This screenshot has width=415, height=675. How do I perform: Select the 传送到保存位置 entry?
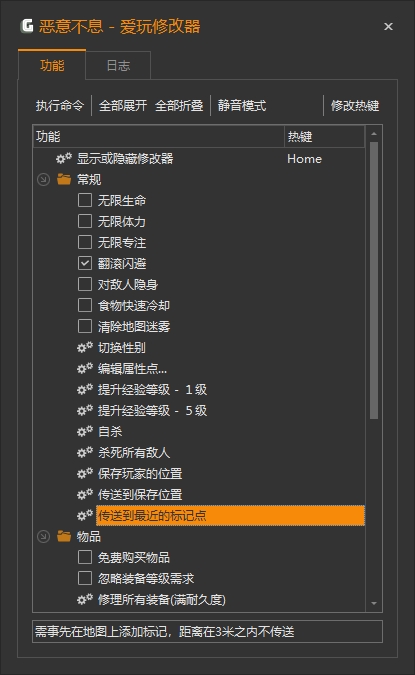(140, 494)
